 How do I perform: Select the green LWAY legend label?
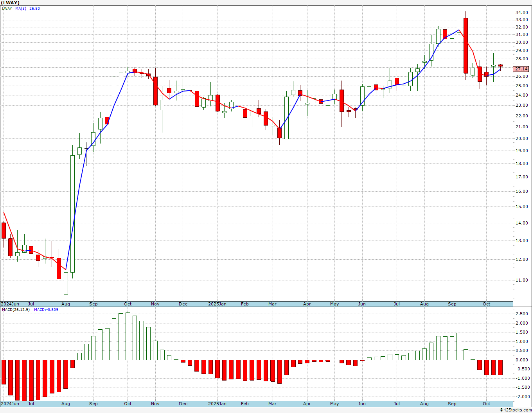[x=7, y=9]
